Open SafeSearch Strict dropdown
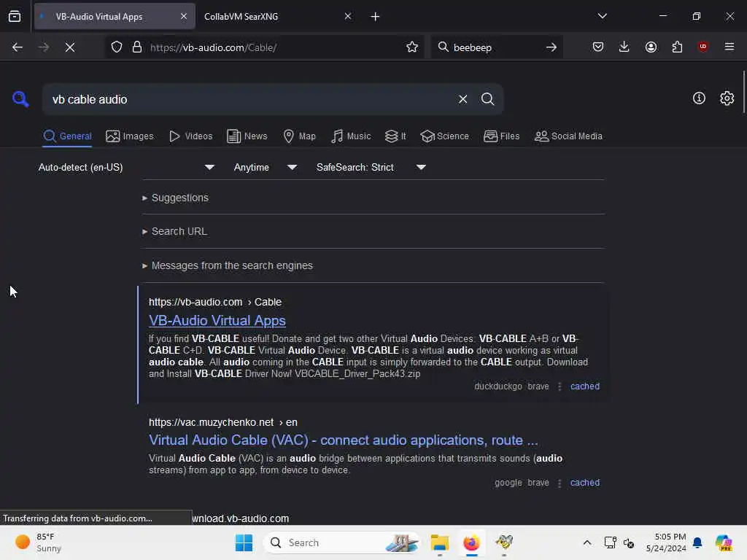 click(x=371, y=167)
